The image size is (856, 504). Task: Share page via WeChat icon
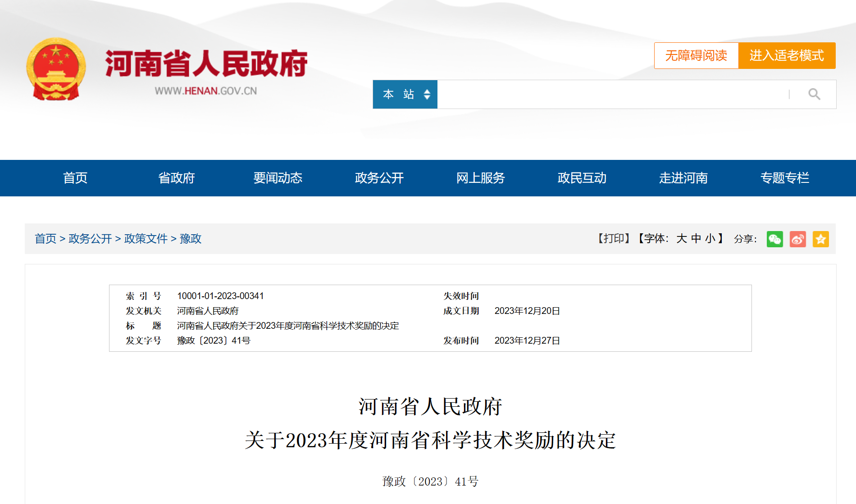point(775,239)
